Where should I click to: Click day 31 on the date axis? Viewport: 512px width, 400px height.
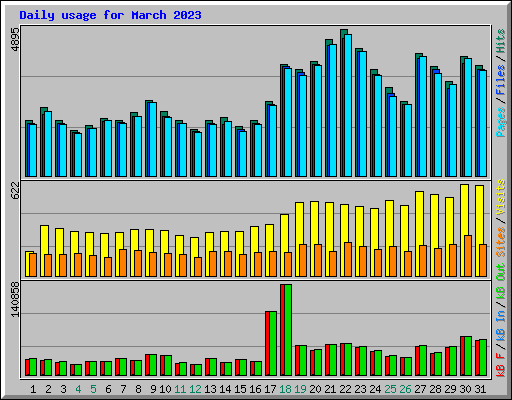[480, 389]
